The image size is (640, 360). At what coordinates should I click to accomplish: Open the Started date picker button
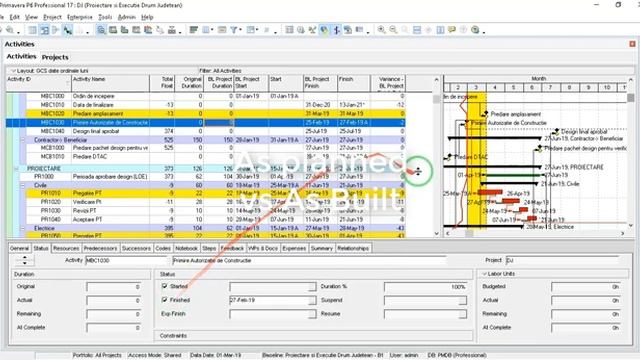click(312, 287)
